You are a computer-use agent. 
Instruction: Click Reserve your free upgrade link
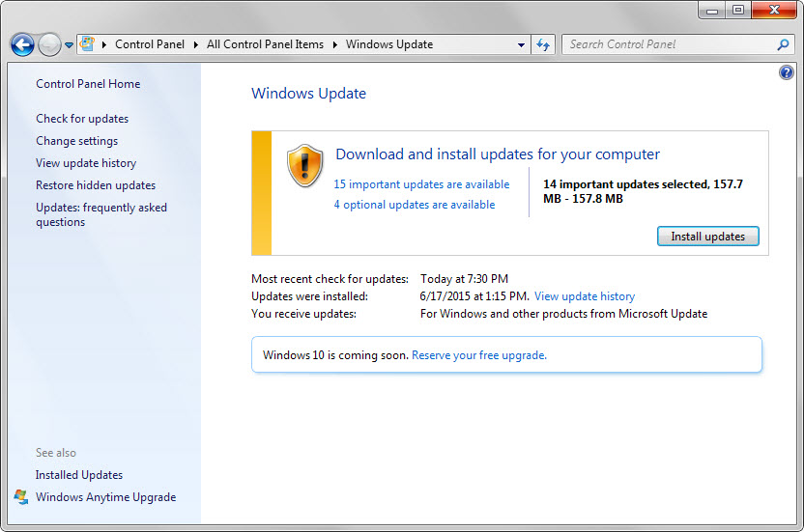479,355
